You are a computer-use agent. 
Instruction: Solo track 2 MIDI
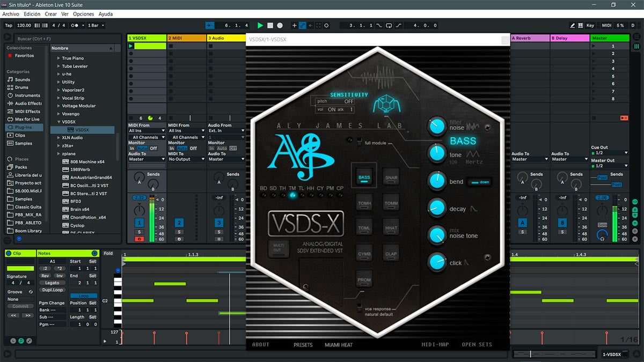pos(179,232)
